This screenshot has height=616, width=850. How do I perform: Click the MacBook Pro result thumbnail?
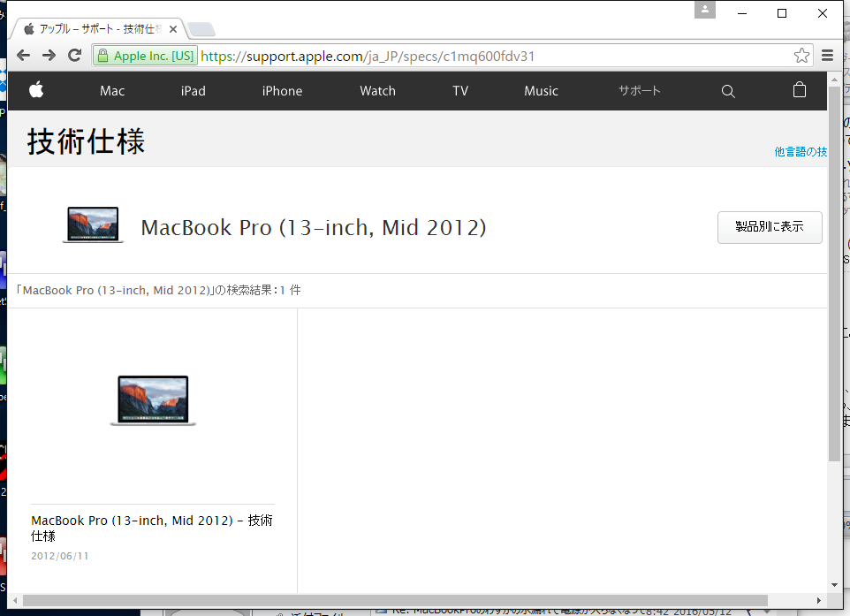(x=153, y=400)
